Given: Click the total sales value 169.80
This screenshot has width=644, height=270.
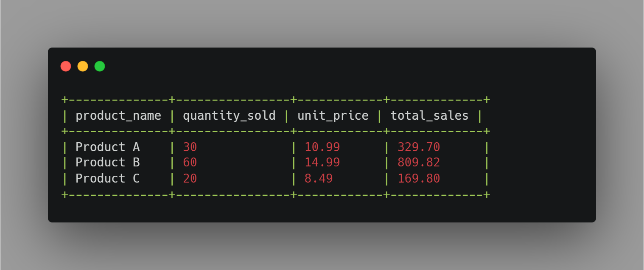Looking at the screenshot, I should tap(419, 178).
